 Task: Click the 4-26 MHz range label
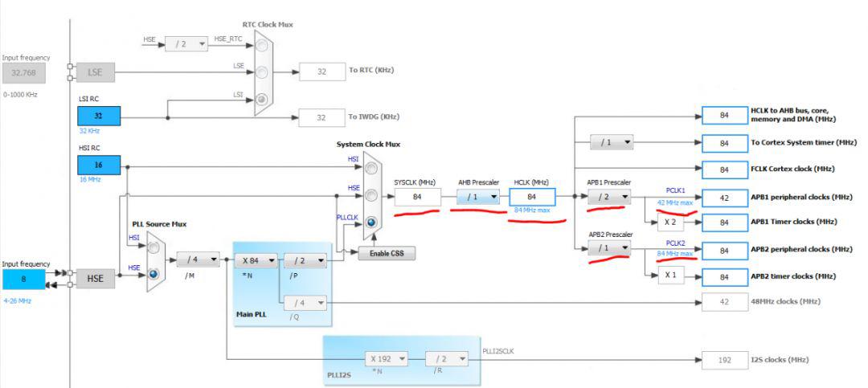17,300
